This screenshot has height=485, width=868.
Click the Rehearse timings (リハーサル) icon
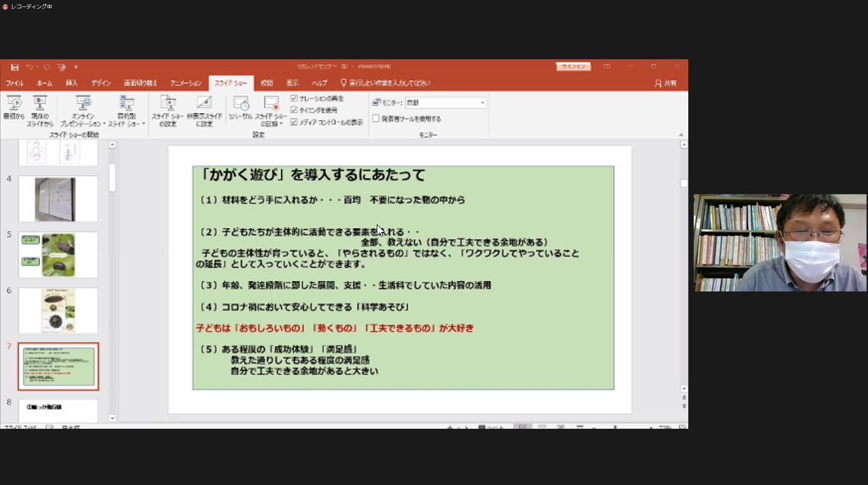click(x=241, y=104)
